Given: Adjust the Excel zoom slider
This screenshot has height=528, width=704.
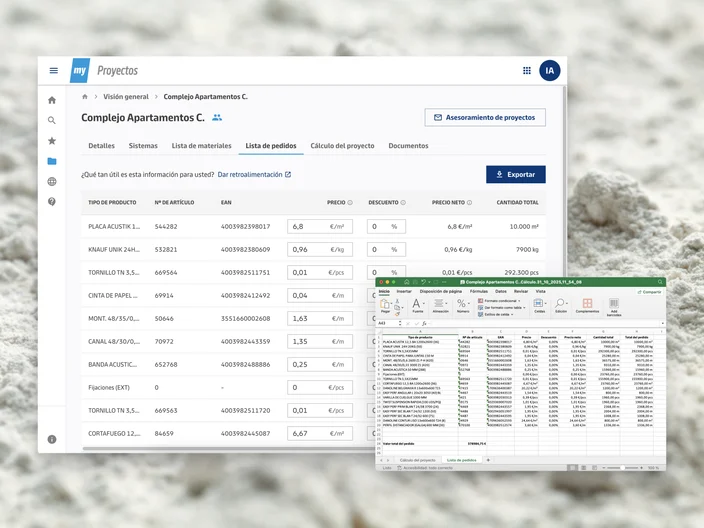Looking at the screenshot, I should click(622, 468).
